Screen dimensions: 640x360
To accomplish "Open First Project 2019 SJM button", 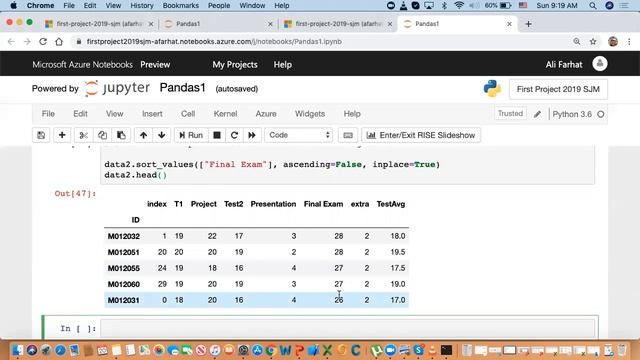I will click(x=558, y=89).
